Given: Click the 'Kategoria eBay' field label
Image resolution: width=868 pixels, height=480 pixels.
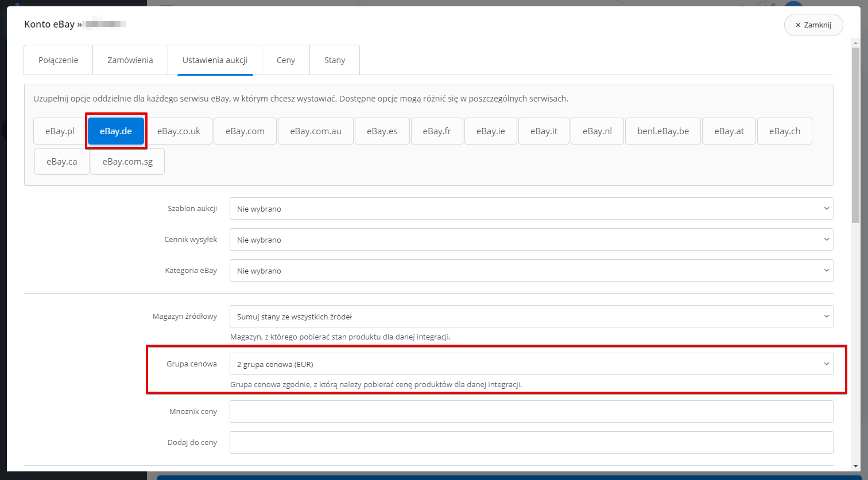Looking at the screenshot, I should point(191,271).
